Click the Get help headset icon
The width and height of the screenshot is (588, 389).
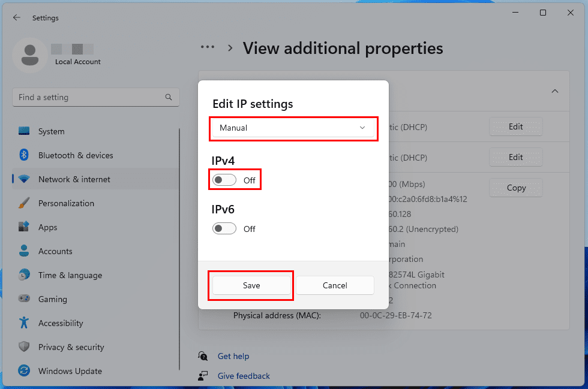click(x=203, y=356)
